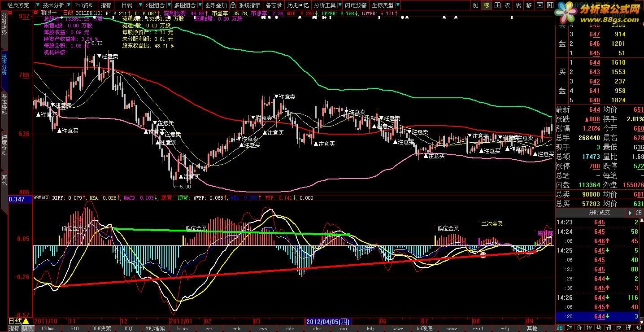Apply the bias indicator tab
The width and height of the screenshot is (644, 332).
pyautogui.click(x=182, y=328)
